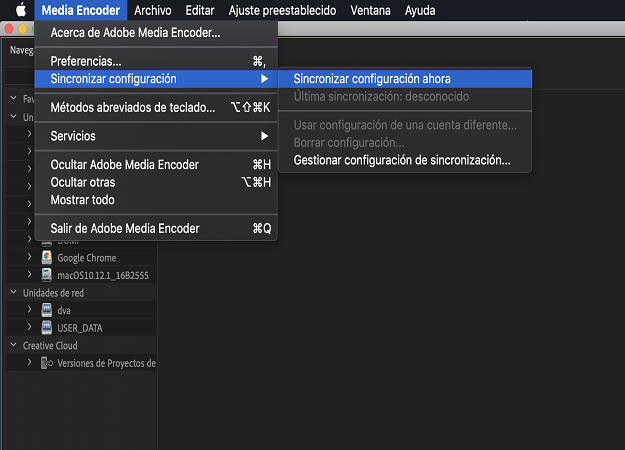This screenshot has height=450, width=625.
Task: Click the Versiones de Proyectos cloud icon
Action: click(x=46, y=362)
